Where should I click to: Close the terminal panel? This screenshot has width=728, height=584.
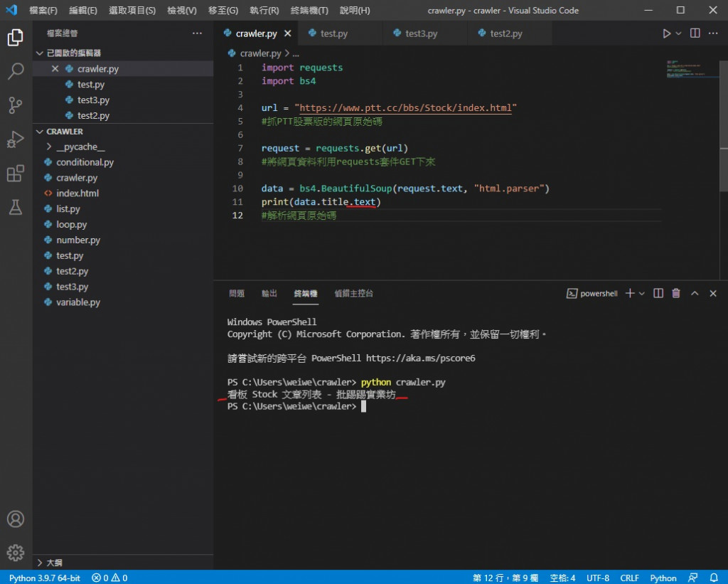click(x=713, y=293)
